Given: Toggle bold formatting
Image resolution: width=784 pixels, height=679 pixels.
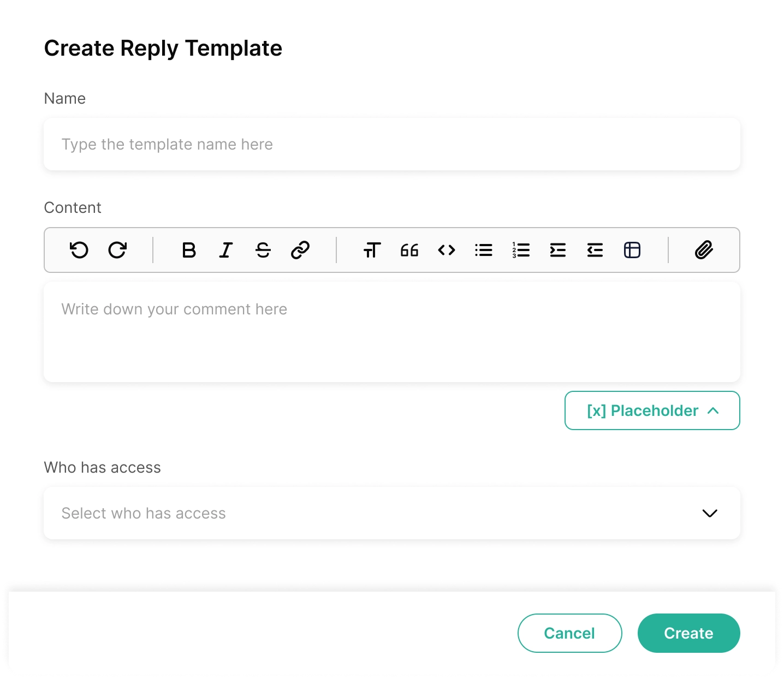Looking at the screenshot, I should tap(189, 250).
